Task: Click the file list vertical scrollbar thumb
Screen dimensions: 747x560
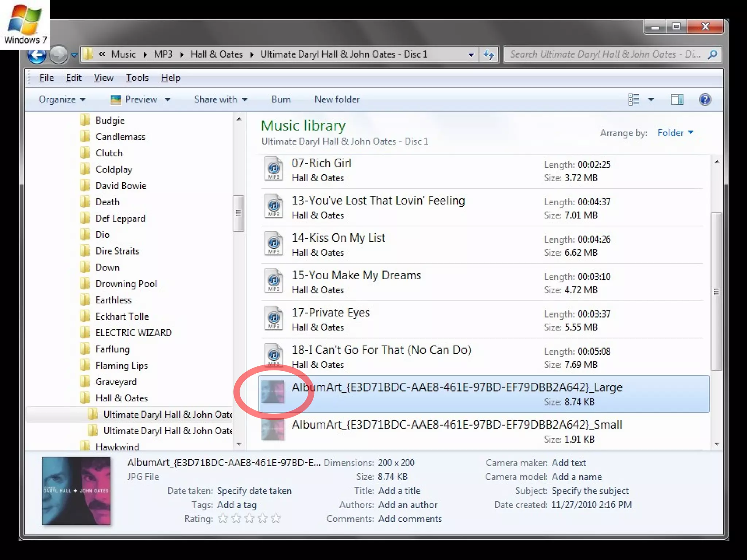Action: pyautogui.click(x=716, y=292)
